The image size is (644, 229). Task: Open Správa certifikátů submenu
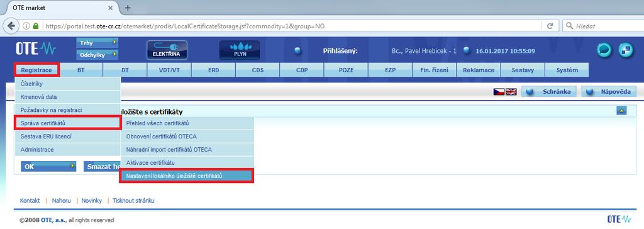click(68, 123)
